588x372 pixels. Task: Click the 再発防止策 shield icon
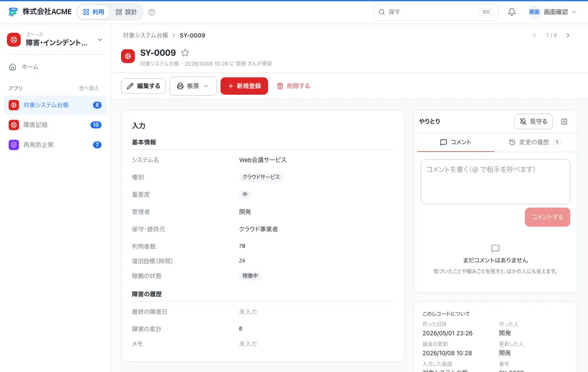[x=14, y=145]
